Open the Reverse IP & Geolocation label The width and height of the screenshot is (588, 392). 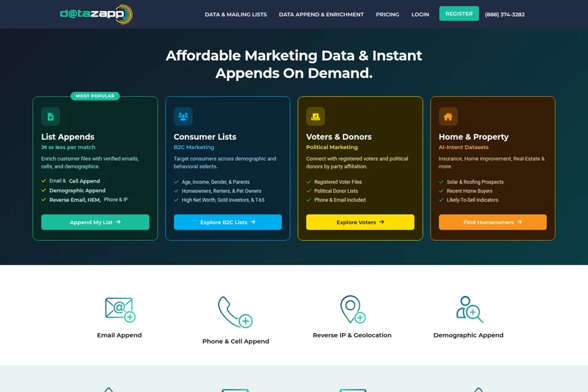pyautogui.click(x=352, y=335)
